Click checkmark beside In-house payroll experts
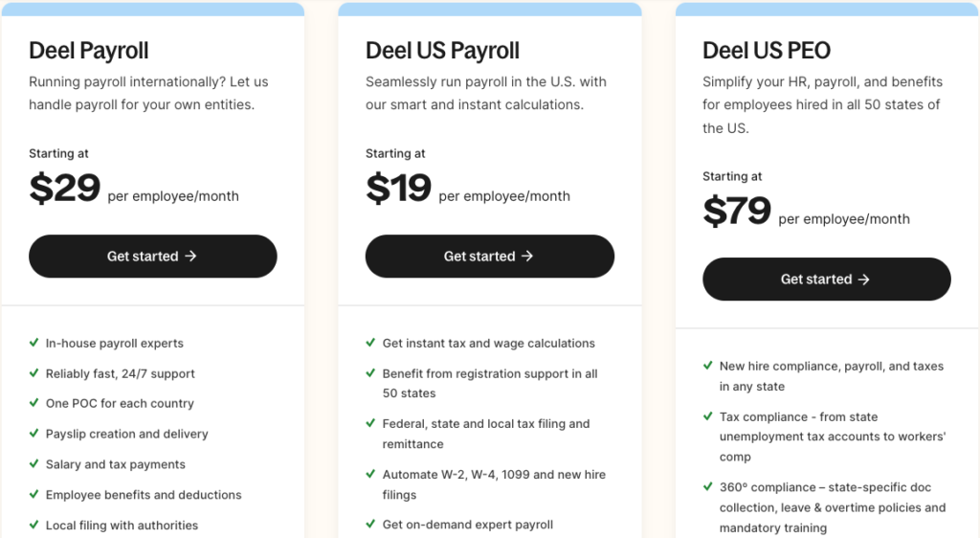Viewport: 980px width, 538px height. [x=33, y=343]
